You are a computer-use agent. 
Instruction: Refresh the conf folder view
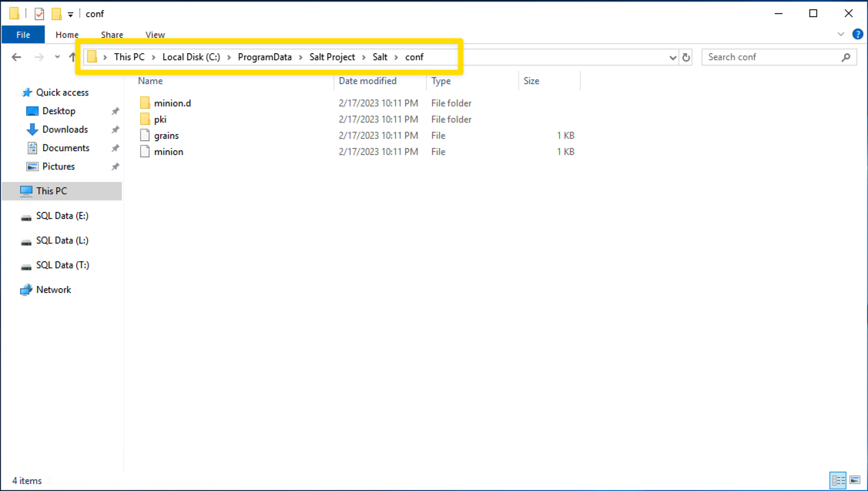[686, 57]
